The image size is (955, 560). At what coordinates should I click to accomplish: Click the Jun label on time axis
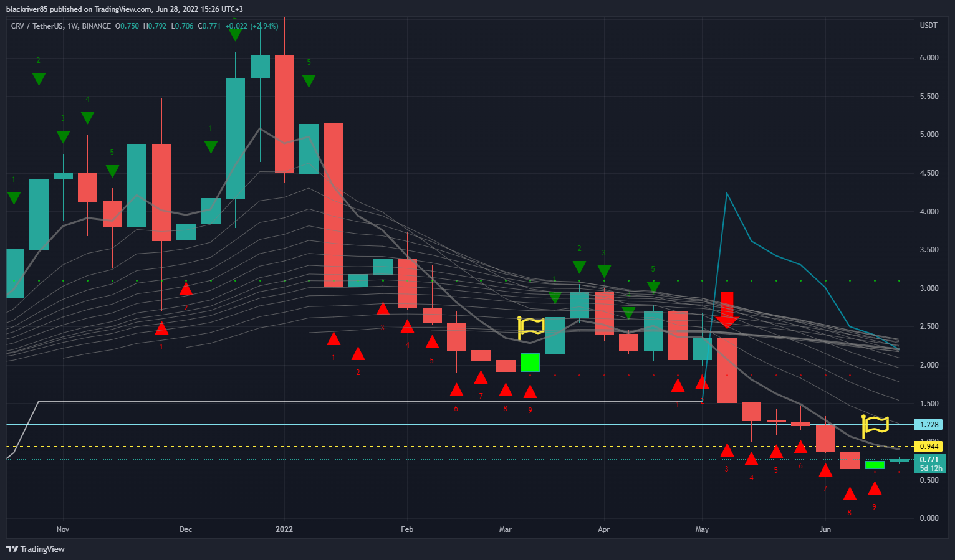(x=825, y=529)
